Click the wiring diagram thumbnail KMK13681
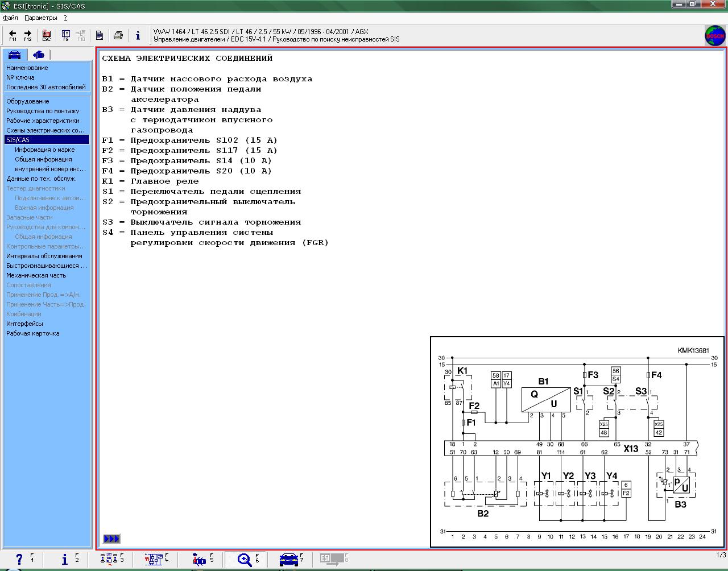Image resolution: width=728 pixels, height=571 pixels. click(x=577, y=442)
